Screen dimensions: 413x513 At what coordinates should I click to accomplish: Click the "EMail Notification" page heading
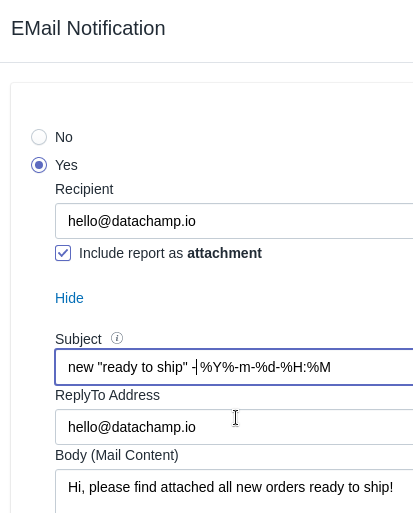pos(88,28)
